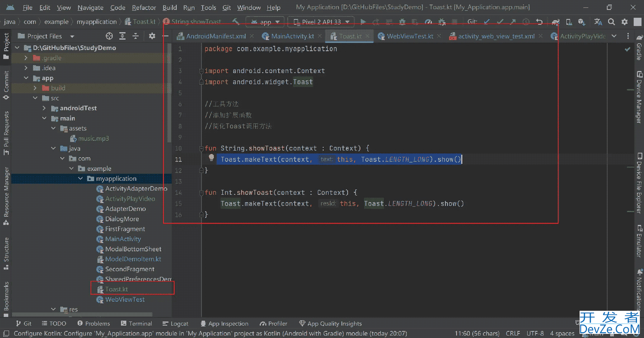Viewport: 644px width, 338px height.
Task: Toggle the Project tool window stripe button
Action: click(6, 46)
